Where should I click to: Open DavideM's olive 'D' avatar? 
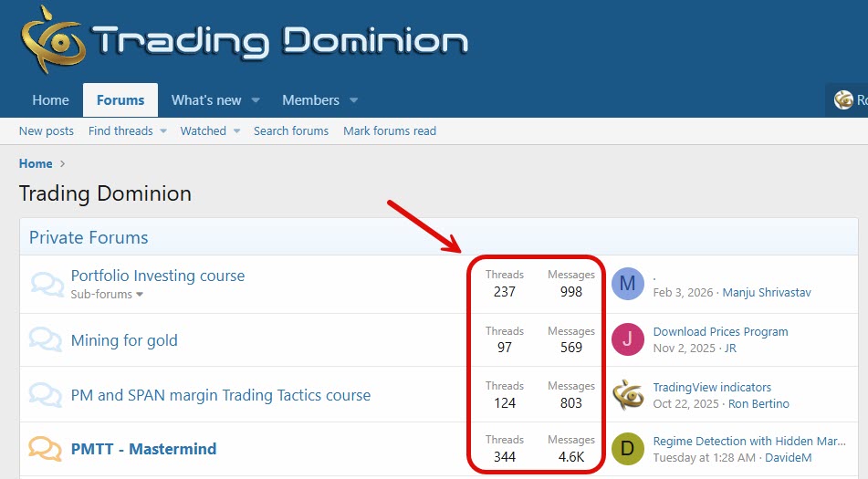click(628, 448)
